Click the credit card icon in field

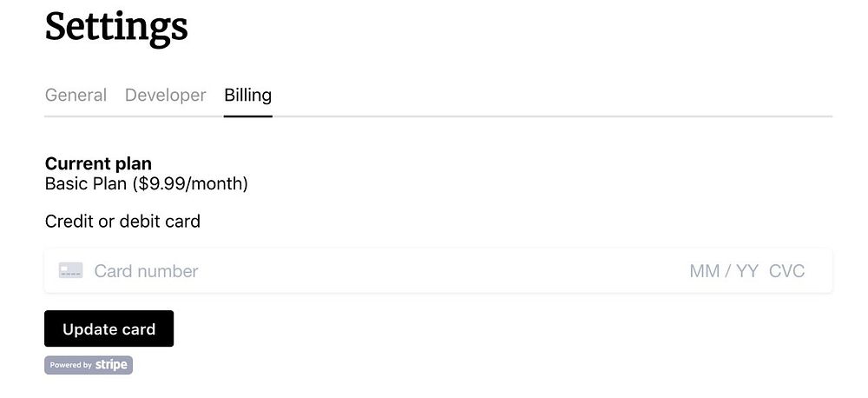(x=71, y=271)
